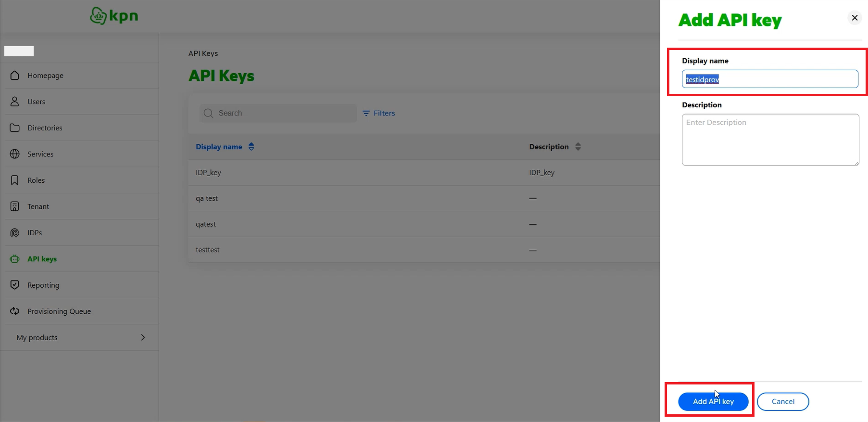Select the 'testtest' row
This screenshot has height=422, width=868.
click(424, 250)
